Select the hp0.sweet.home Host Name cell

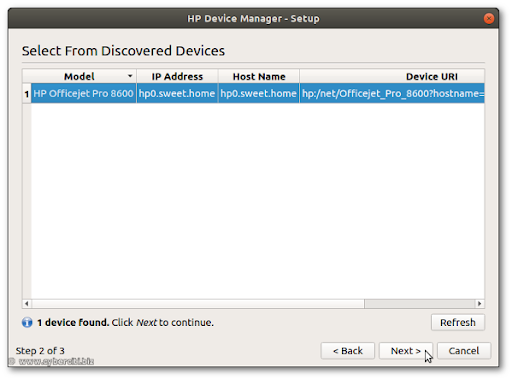coord(259,93)
